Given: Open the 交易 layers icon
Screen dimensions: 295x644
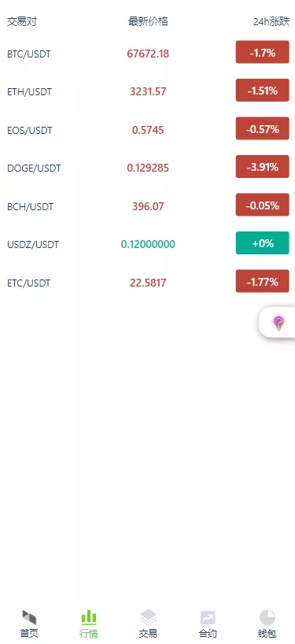Looking at the screenshot, I should pos(148,617).
